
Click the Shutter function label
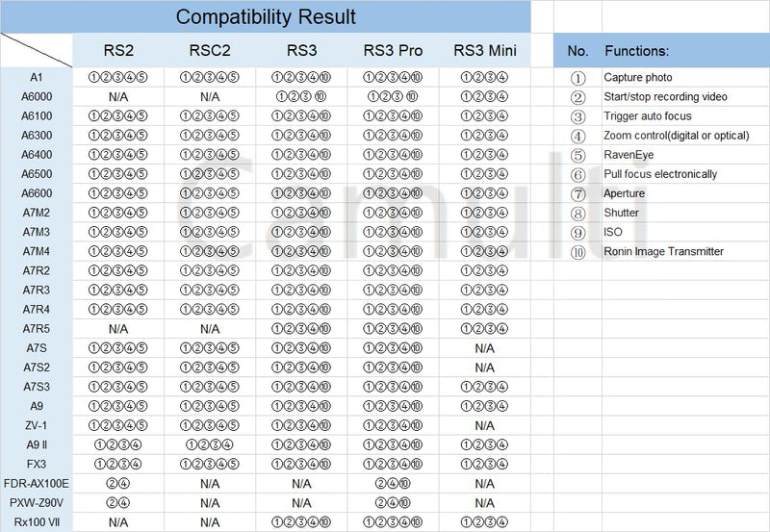click(621, 213)
